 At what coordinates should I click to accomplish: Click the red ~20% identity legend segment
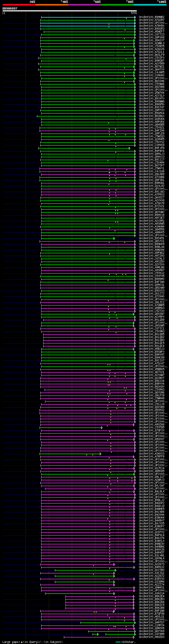pos(19,5)
